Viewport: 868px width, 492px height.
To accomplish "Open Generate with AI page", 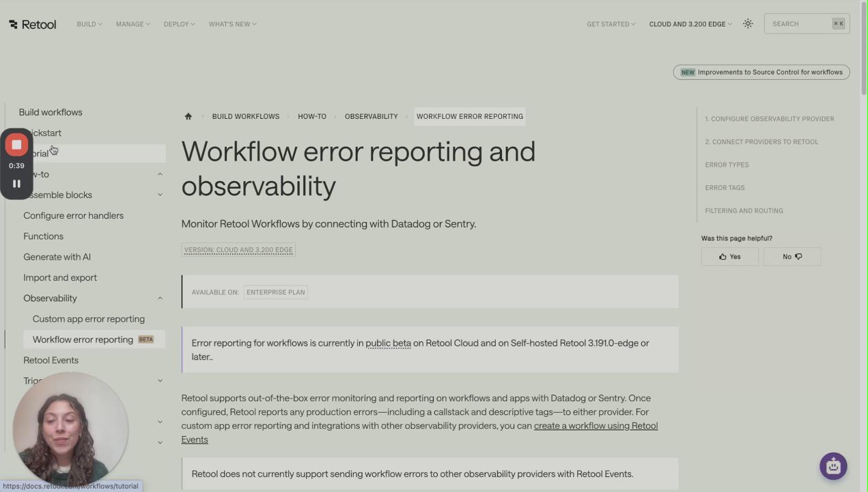I will pos(57,257).
